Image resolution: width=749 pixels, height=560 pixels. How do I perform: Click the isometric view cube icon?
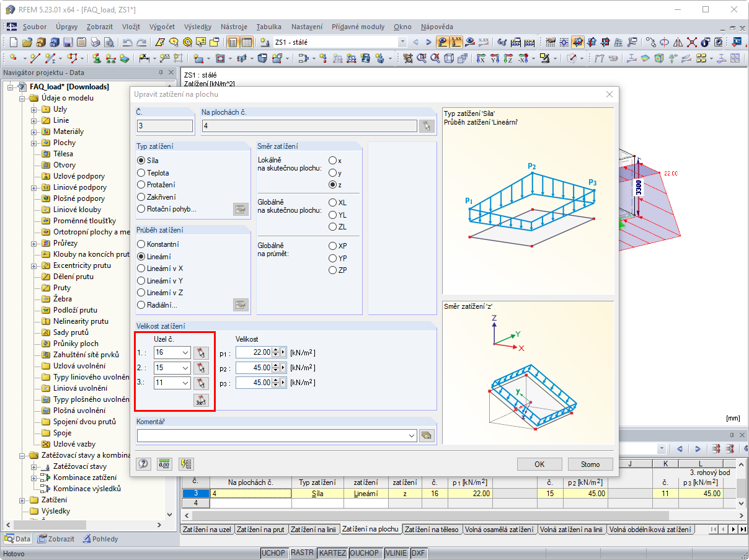pos(450,58)
